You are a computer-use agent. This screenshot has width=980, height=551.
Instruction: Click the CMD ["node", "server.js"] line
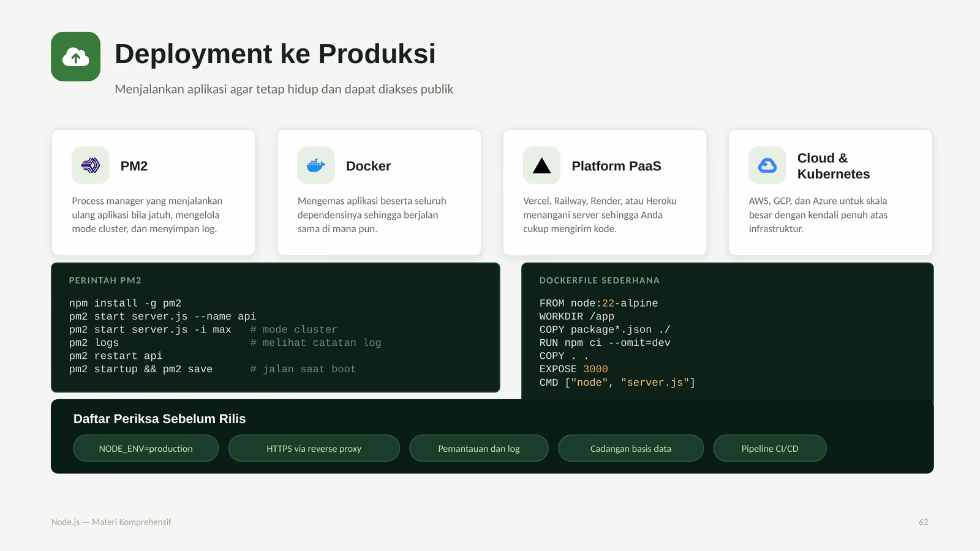[617, 383]
